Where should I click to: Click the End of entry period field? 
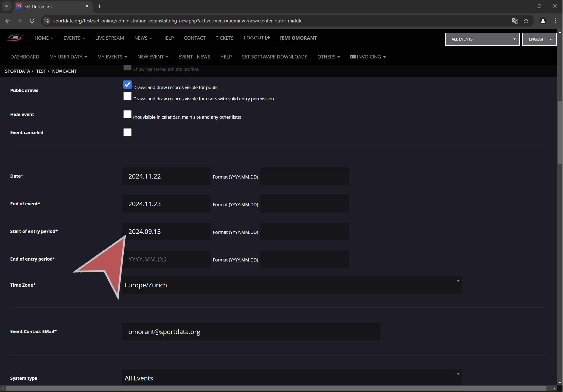(x=166, y=259)
